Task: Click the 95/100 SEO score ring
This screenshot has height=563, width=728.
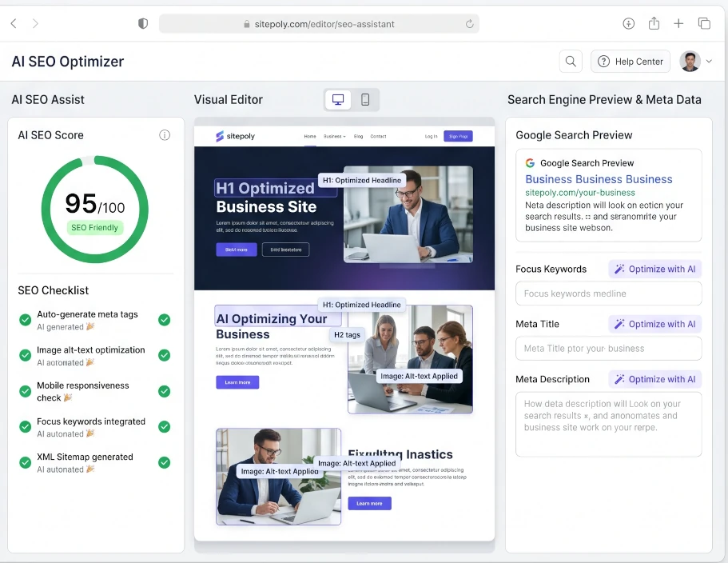Action: [95, 209]
